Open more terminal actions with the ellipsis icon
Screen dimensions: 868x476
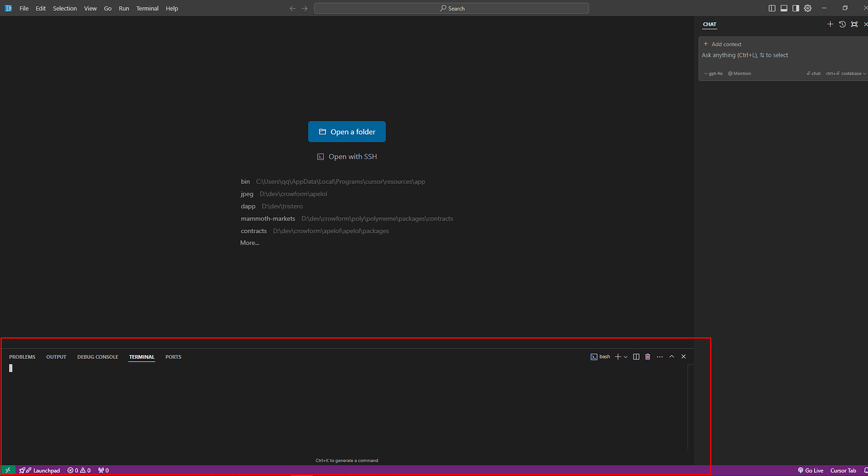pos(659,356)
